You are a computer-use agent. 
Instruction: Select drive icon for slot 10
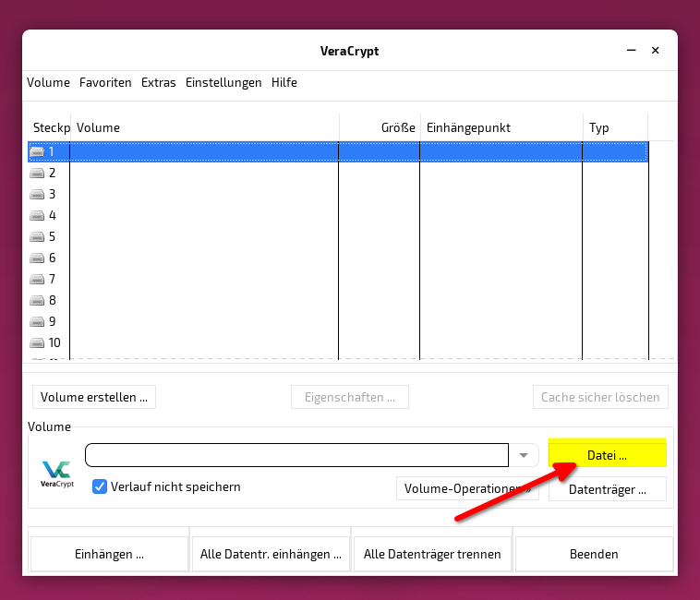tap(37, 343)
